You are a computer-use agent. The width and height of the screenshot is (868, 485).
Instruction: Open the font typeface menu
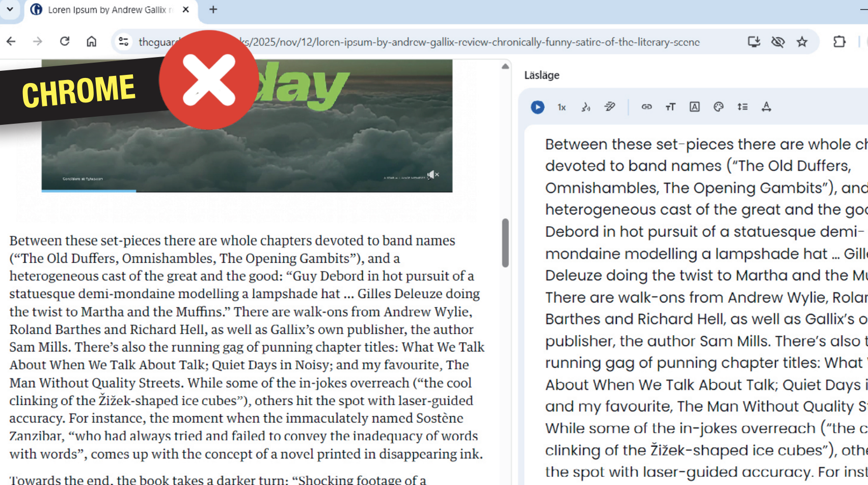tap(694, 107)
